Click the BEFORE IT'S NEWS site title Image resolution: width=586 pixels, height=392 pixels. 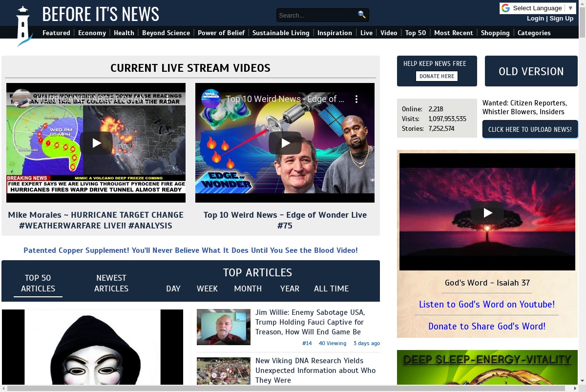(x=101, y=14)
